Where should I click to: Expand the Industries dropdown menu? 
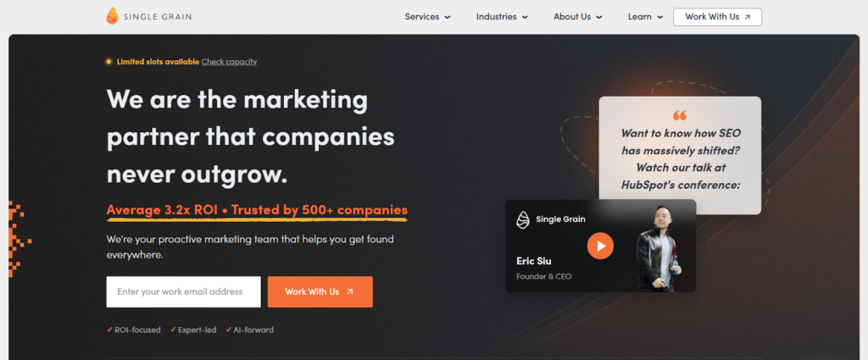pyautogui.click(x=502, y=17)
